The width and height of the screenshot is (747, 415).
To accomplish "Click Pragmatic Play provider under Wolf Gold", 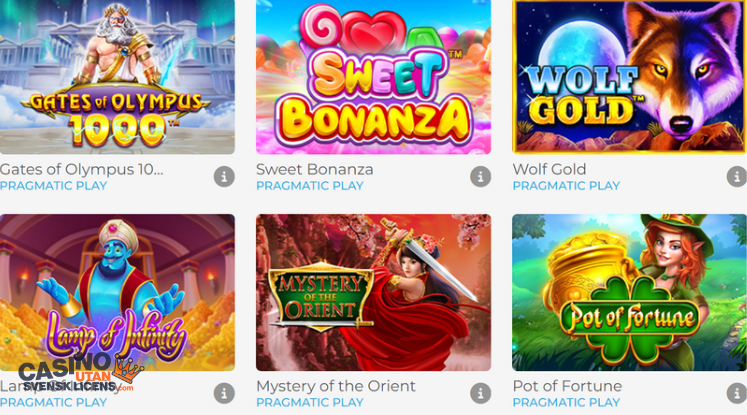I will pos(566,186).
